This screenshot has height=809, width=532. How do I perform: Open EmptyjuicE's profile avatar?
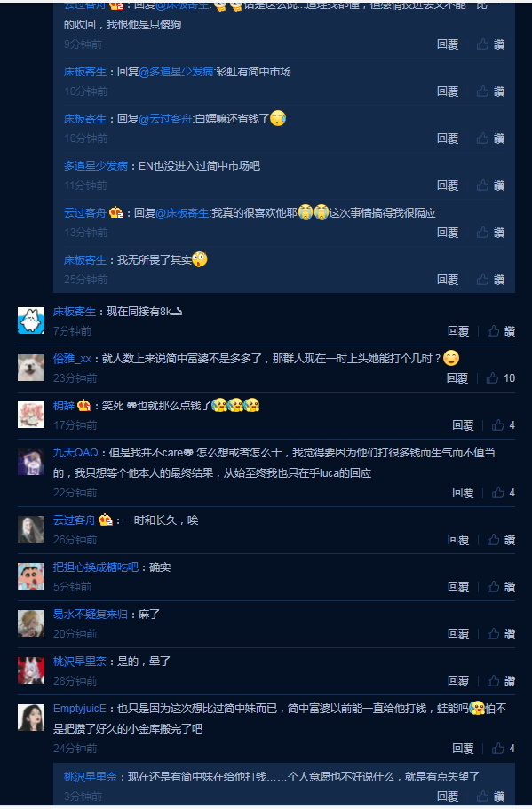31,718
